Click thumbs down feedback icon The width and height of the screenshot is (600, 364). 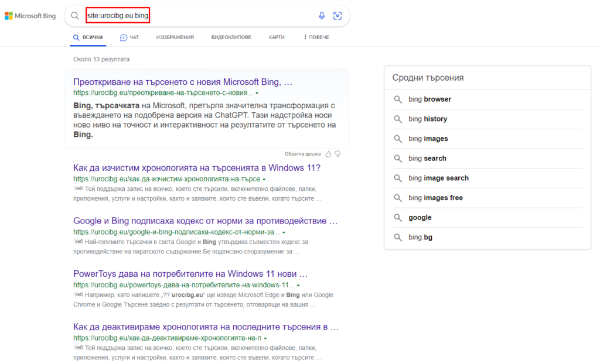pos(337,154)
